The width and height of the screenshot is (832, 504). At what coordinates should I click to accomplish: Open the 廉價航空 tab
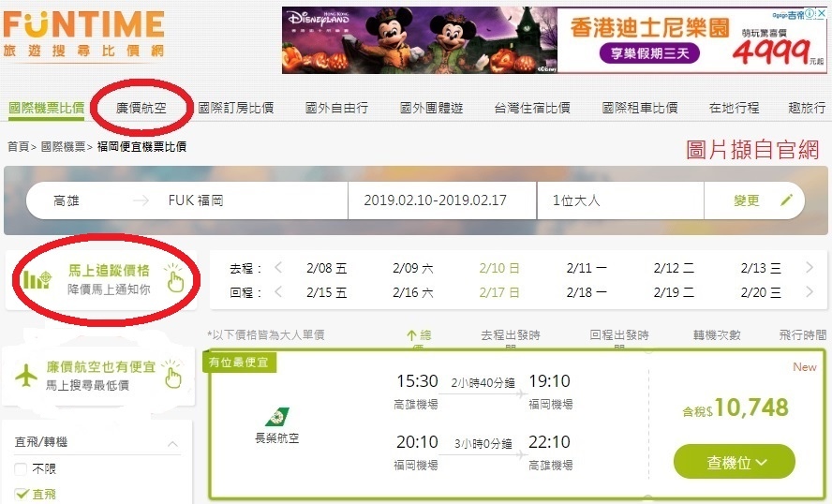tap(141, 108)
